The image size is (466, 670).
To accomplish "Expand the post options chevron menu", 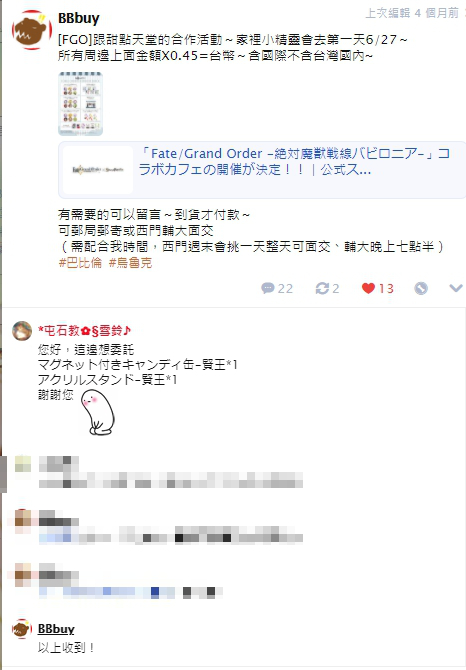I will click(456, 288).
